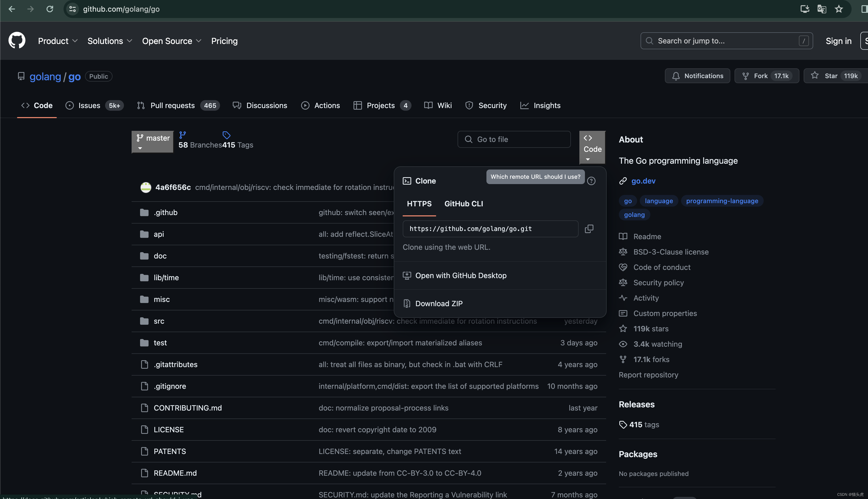Select the Code tab

[37, 105]
